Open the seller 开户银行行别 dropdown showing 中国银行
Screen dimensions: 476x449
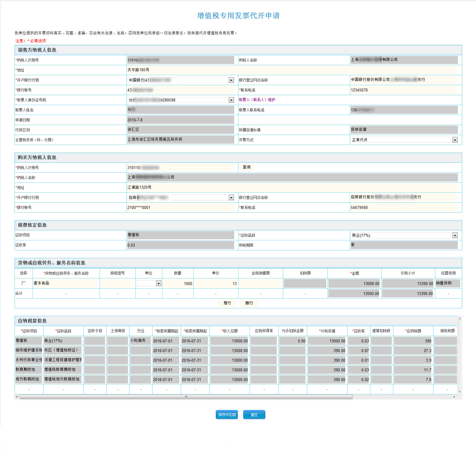[x=231, y=80]
